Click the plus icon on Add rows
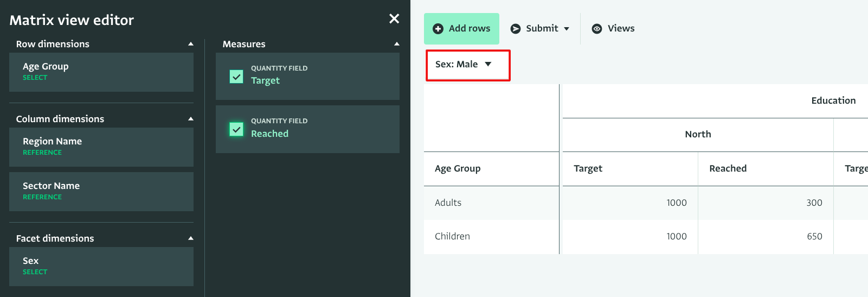 pos(438,29)
